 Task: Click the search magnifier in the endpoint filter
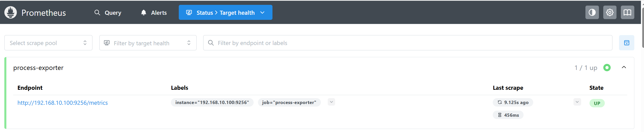[x=211, y=43]
